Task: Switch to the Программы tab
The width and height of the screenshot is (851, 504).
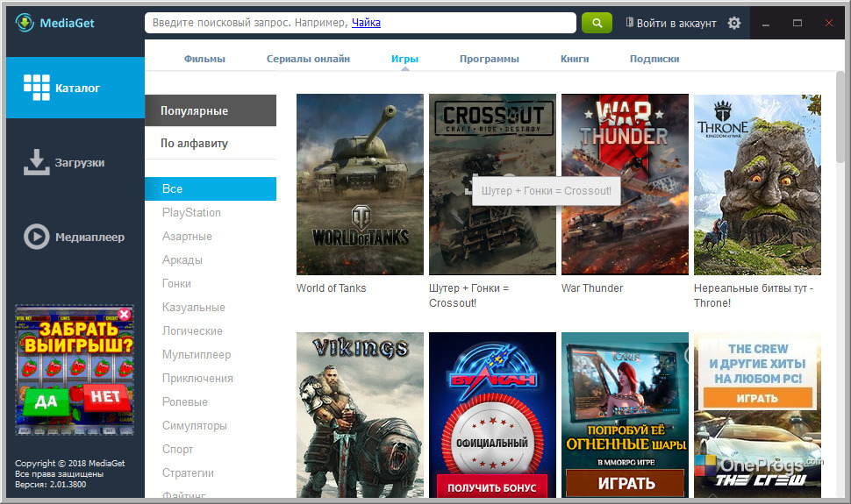Action: point(489,59)
